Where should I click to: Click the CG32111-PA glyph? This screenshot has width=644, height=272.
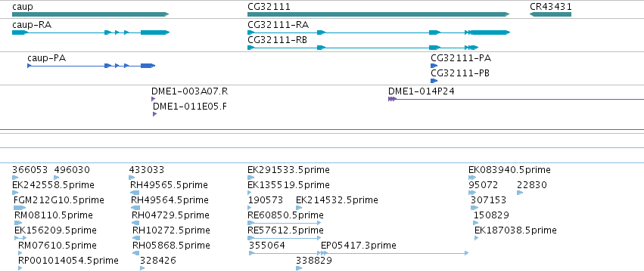434,66
